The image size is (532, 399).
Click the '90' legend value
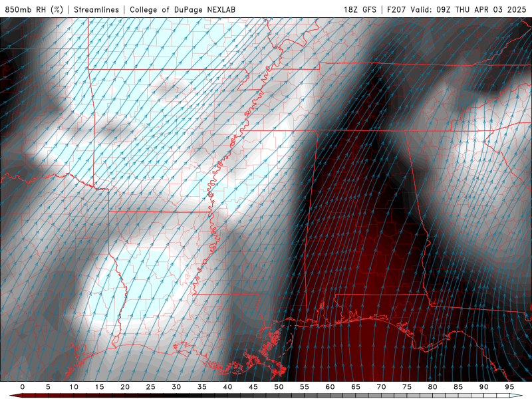point(484,387)
